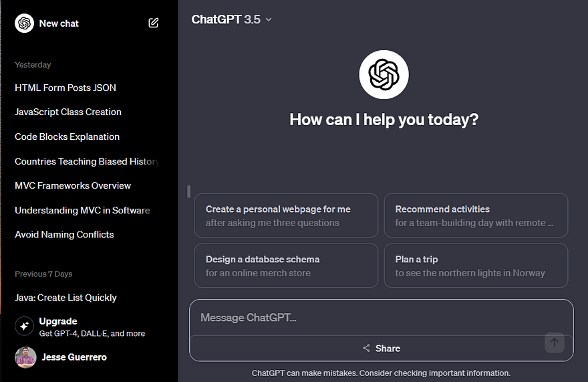
Task: Click the sparkle Upgrade icon
Action: (x=24, y=326)
